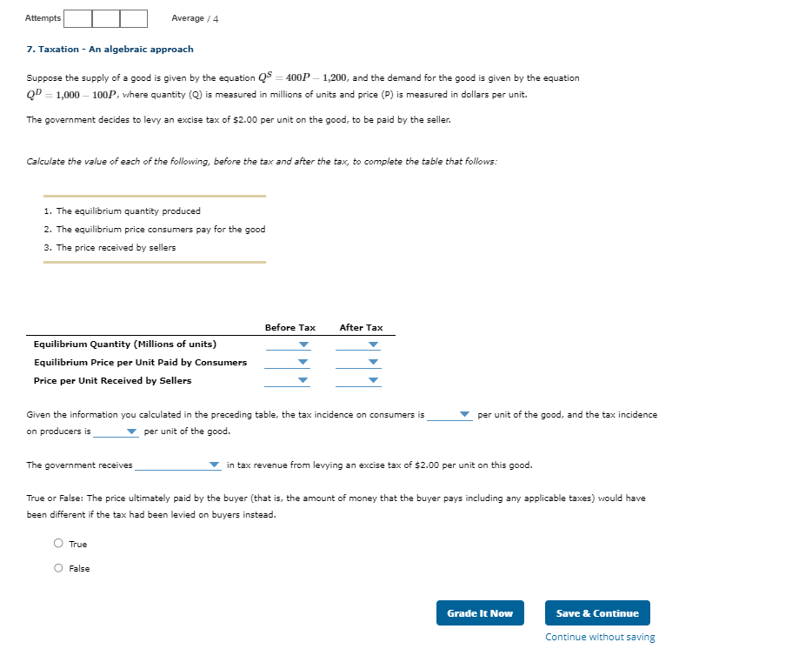812x669 pixels.
Task: Select the True radio button
Action: (x=57, y=544)
